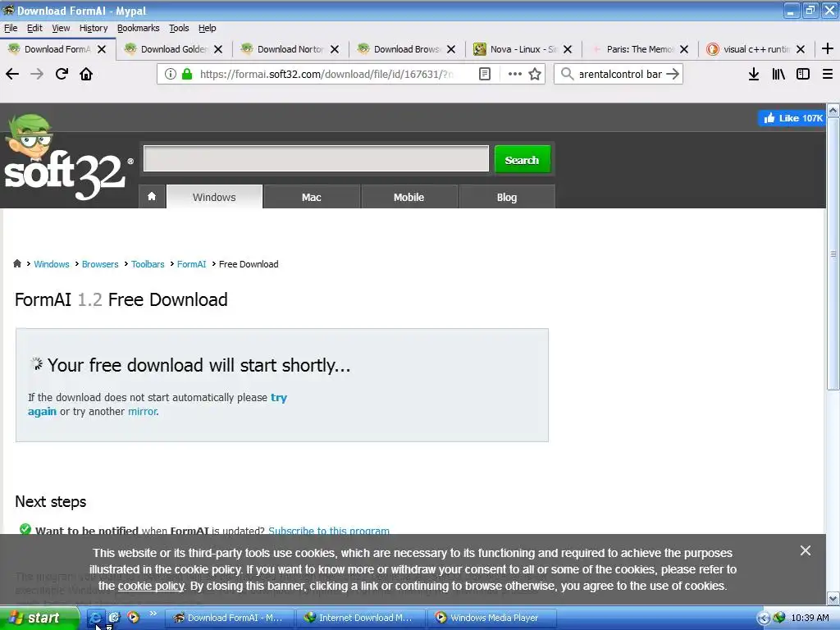840x630 pixels.
Task: Click the try again download link
Action: click(x=279, y=398)
